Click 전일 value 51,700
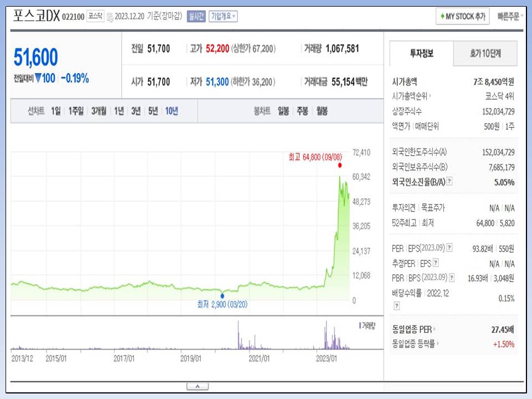532x399 pixels. click(x=158, y=49)
